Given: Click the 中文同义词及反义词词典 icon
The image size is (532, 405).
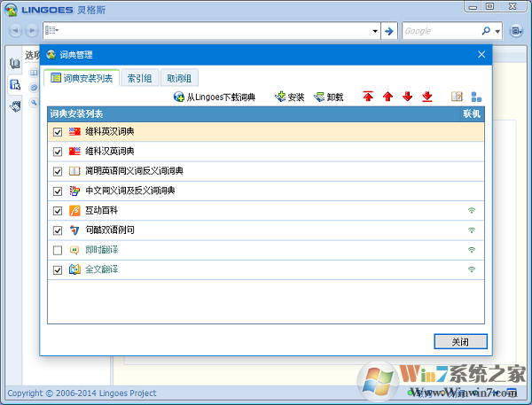Looking at the screenshot, I should pyautogui.click(x=74, y=191).
